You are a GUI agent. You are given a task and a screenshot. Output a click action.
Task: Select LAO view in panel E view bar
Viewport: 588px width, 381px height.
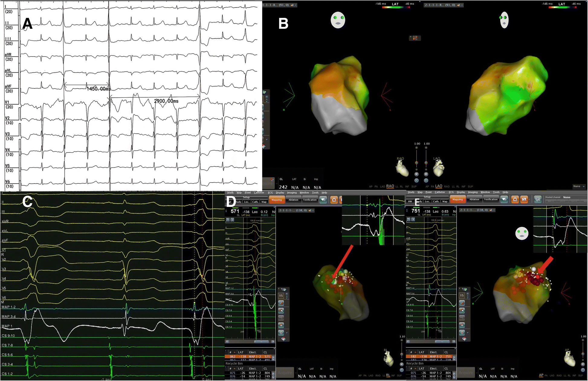552,376
